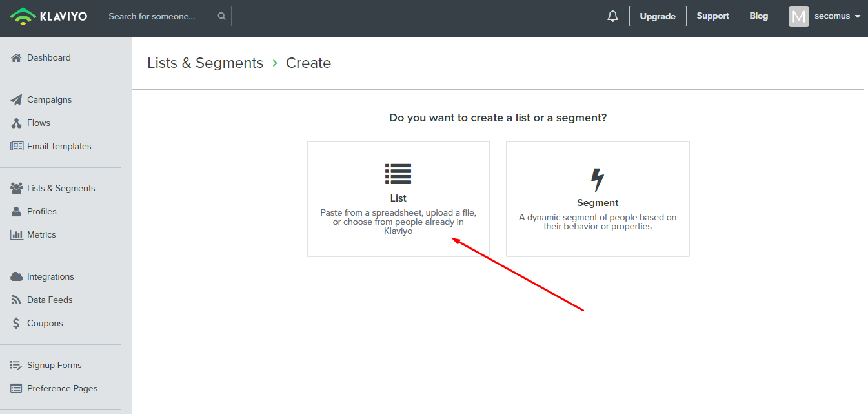Screen dimensions: 868x414
Task: Click the Upgrade button
Action: tap(658, 16)
